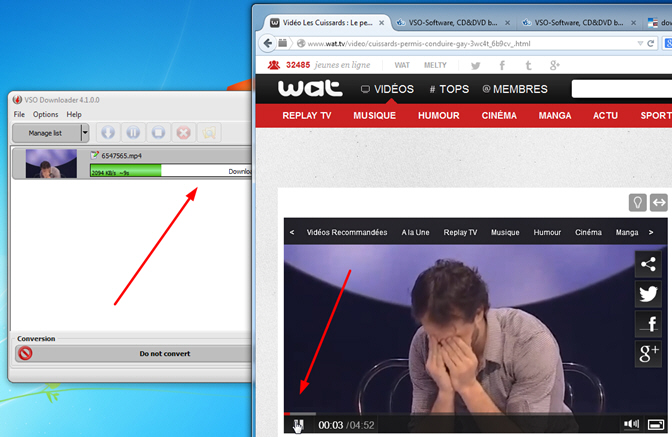672x437 pixels.
Task: Share video via Twitter icon on player
Action: pos(648,294)
